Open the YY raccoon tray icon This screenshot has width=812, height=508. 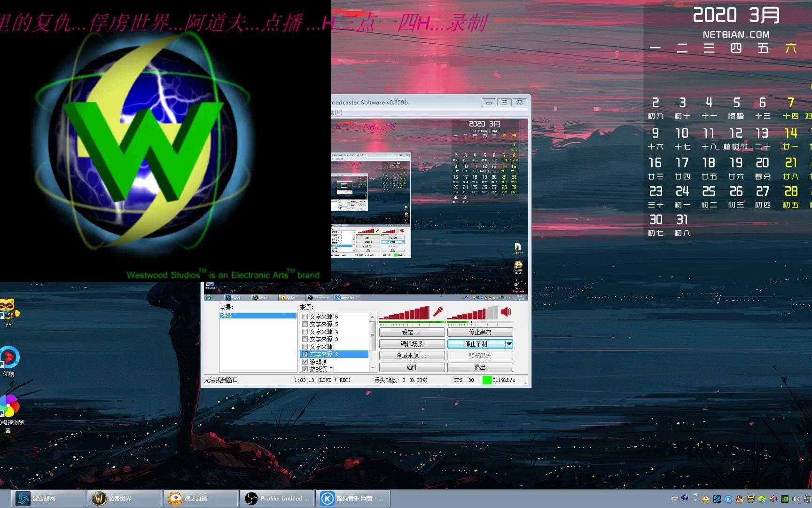click(x=751, y=499)
